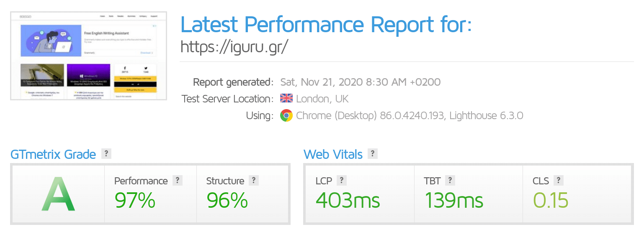Click the 139ms TBT value
This screenshot has width=644, height=227.
pyautogui.click(x=454, y=200)
